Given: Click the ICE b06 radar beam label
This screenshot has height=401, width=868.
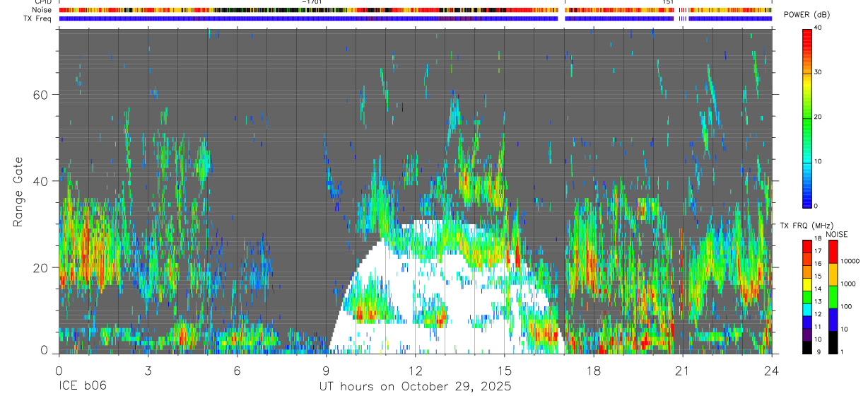Looking at the screenshot, I should (83, 387).
